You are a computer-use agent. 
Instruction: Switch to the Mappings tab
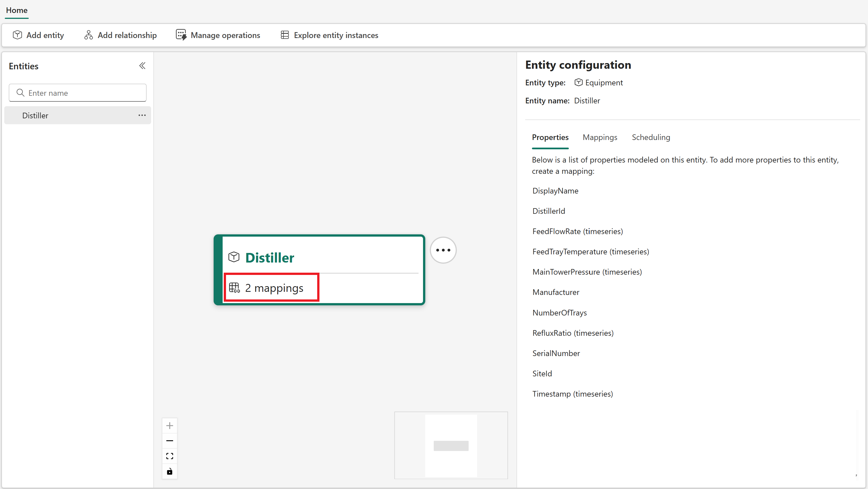(600, 137)
